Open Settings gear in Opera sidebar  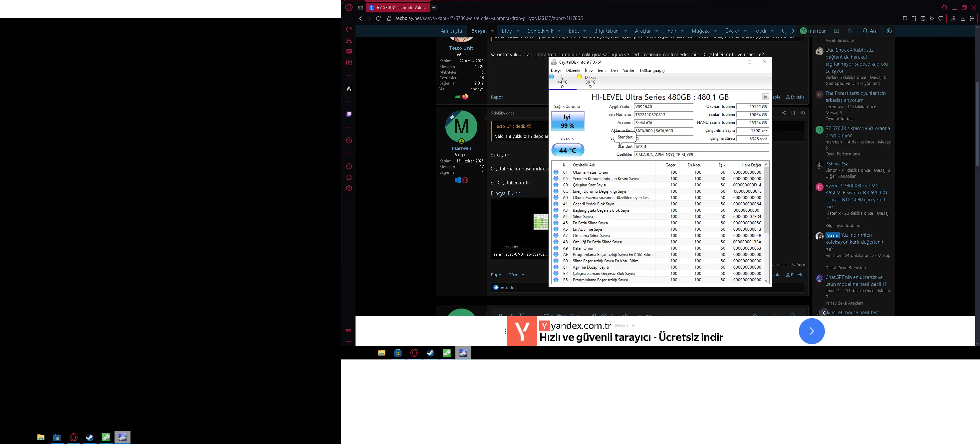click(349, 188)
